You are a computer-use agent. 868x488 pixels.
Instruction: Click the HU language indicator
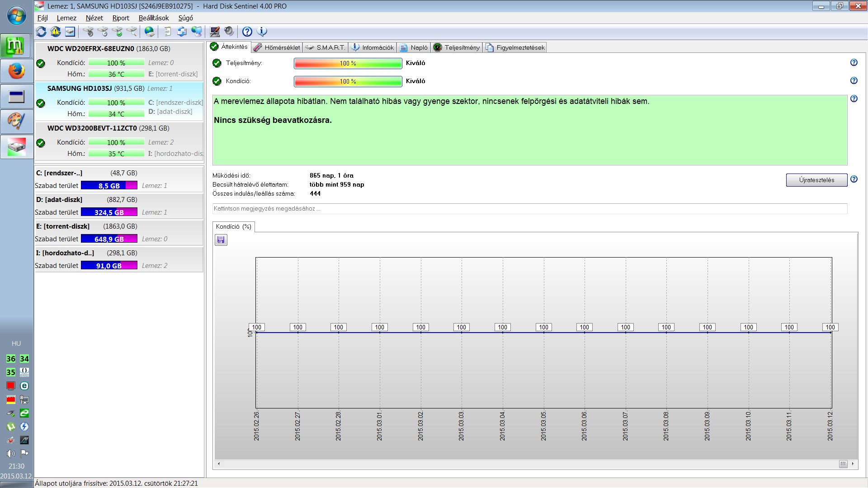[x=16, y=343]
